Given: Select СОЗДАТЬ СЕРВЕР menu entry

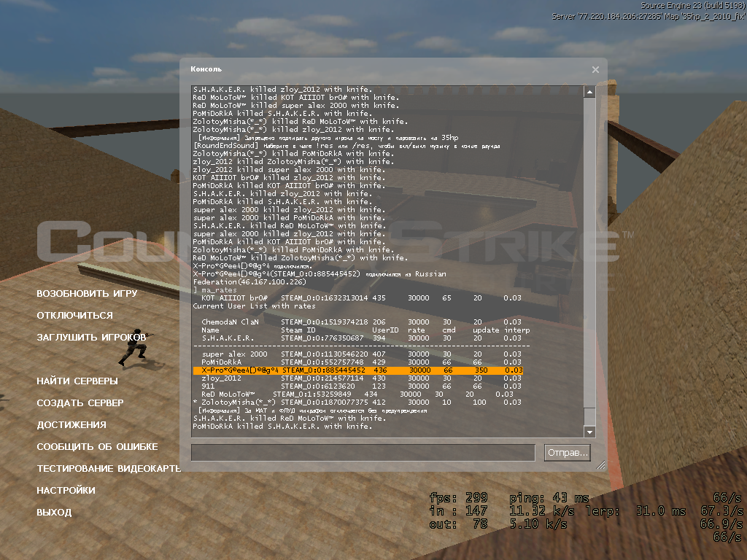Looking at the screenshot, I should tap(80, 402).
